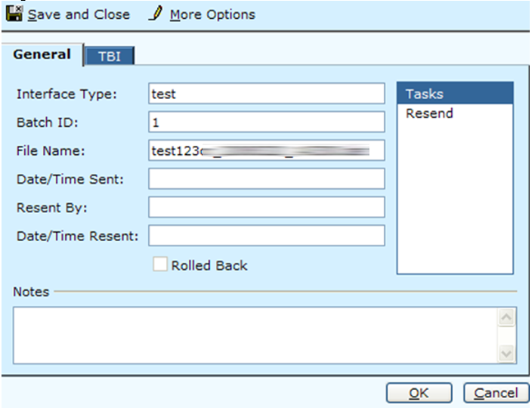Click the Tasks panel header
532x408 pixels.
click(455, 94)
